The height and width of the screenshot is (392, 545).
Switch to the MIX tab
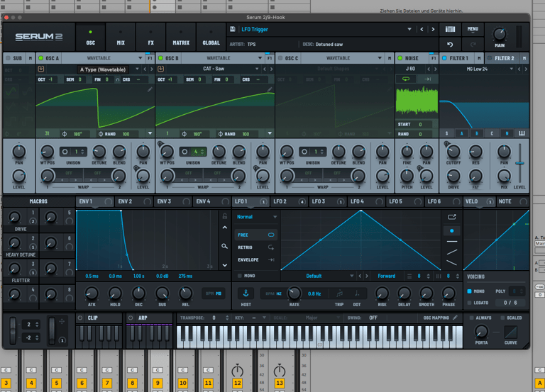pos(121,38)
